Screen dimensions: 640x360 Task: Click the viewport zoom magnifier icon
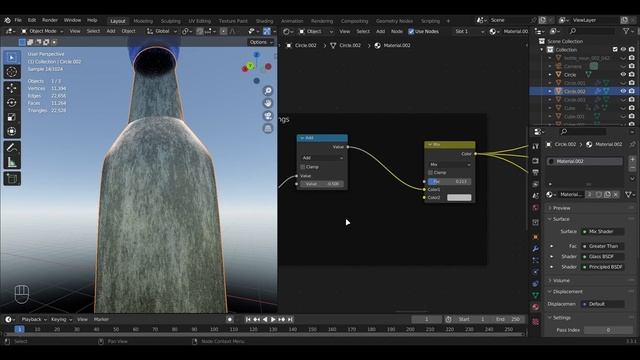pyautogui.click(x=268, y=91)
